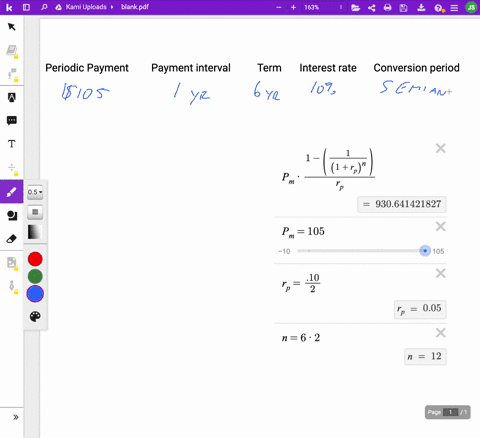The image size is (480, 438).
Task: Select the Drawing pen tool
Action: click(x=12, y=192)
